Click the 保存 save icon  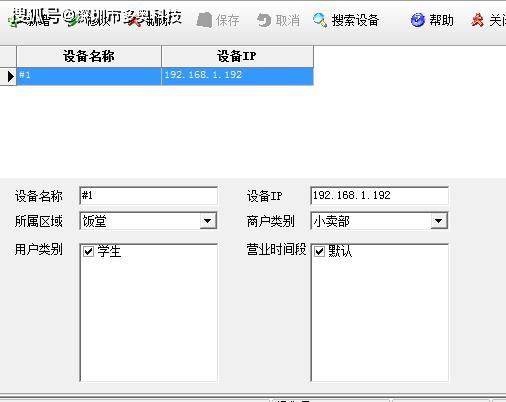[x=204, y=20]
